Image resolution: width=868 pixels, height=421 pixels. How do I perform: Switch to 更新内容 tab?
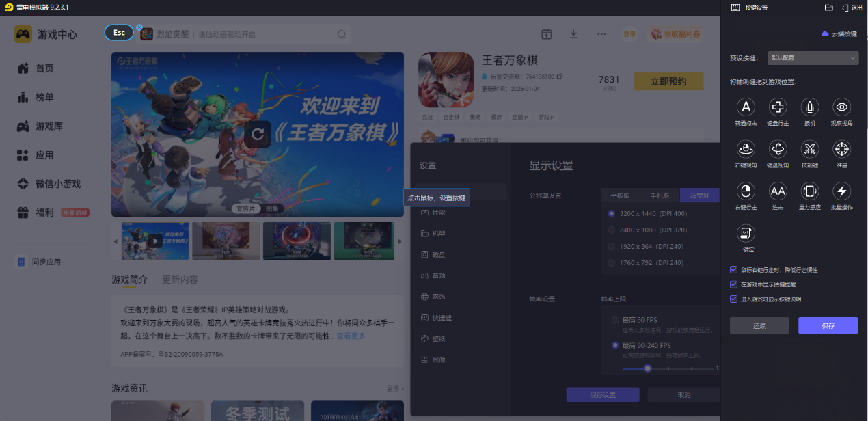click(180, 280)
